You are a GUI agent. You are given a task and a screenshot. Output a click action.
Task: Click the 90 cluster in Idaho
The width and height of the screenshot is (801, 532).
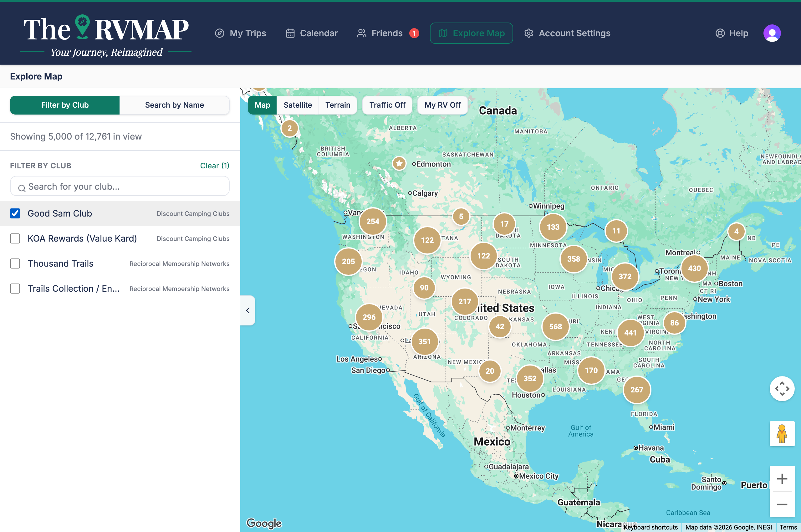click(x=424, y=288)
